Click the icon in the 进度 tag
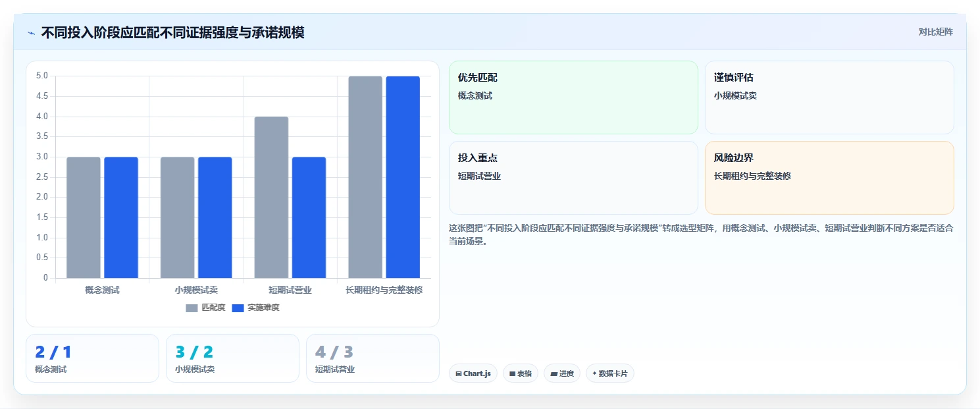This screenshot has width=980, height=409. [x=554, y=373]
